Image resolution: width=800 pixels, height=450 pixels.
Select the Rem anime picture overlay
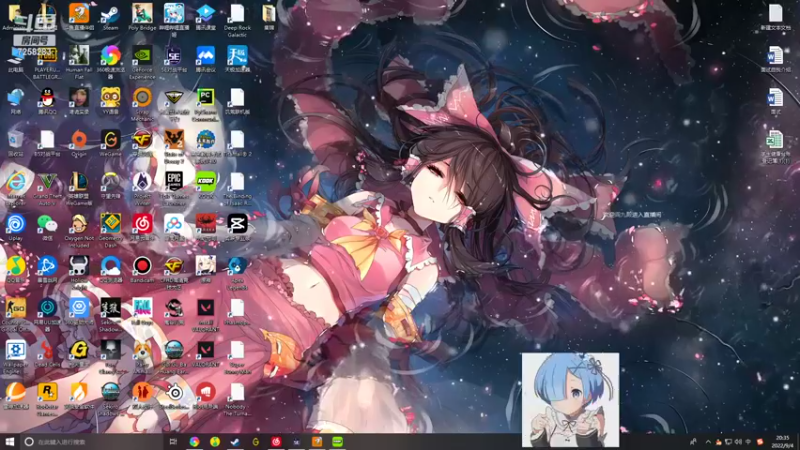pos(570,399)
